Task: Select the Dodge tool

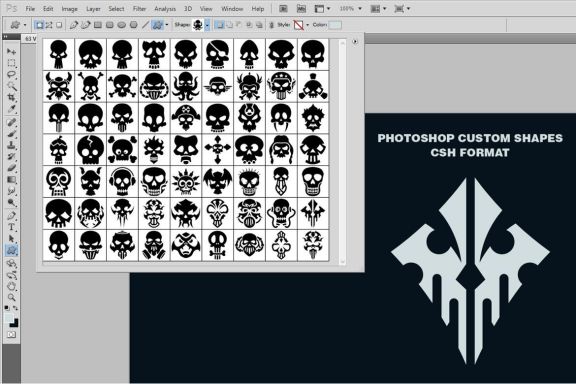Action: (x=11, y=202)
